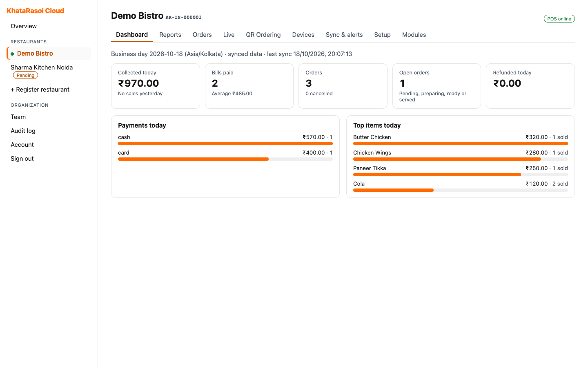Click the Butter Chicken item label

[x=372, y=137]
